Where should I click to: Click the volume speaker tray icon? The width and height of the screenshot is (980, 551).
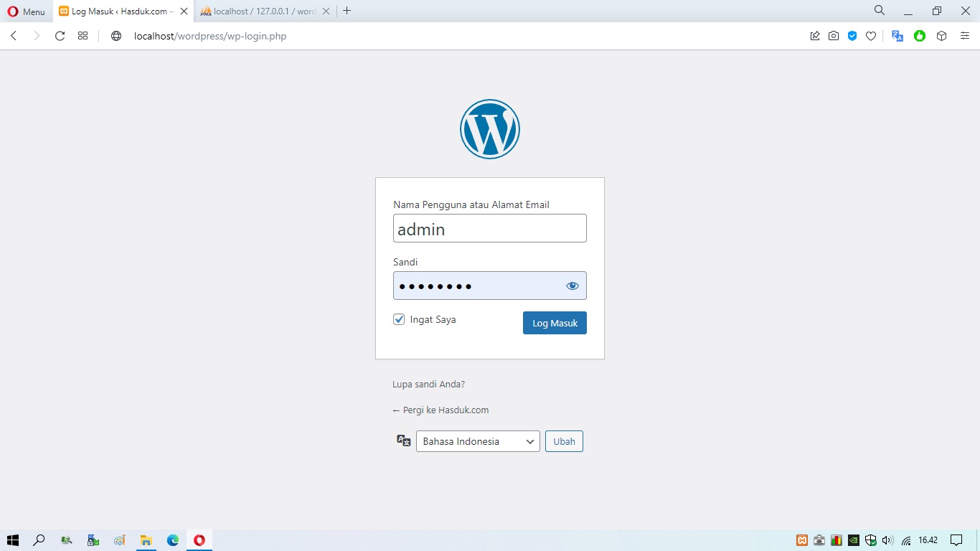[x=887, y=540]
